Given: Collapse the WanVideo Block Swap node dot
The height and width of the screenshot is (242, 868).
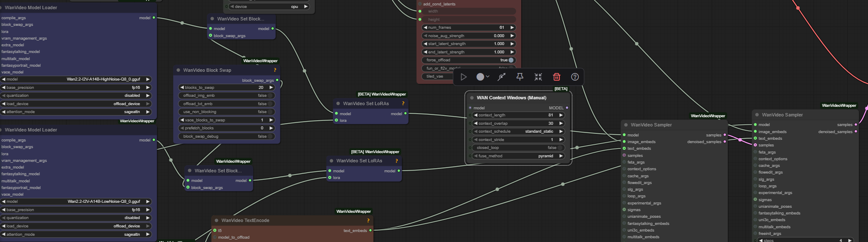Looking at the screenshot, I should pyautogui.click(x=179, y=70).
